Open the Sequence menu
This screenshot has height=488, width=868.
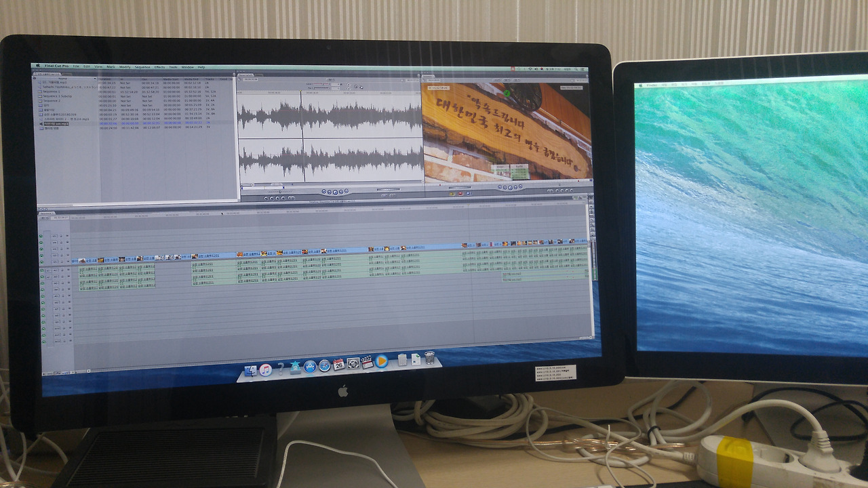click(142, 67)
